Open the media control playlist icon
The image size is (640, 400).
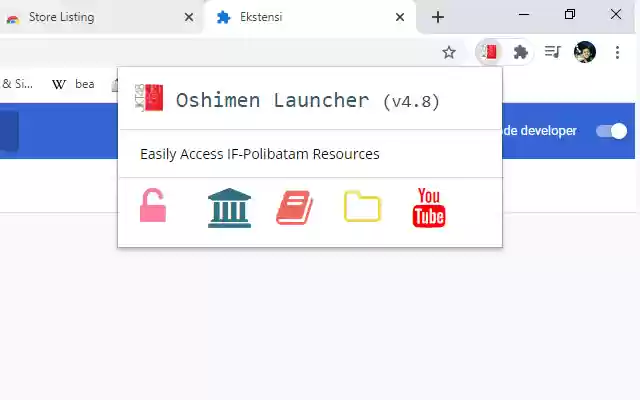click(x=553, y=52)
